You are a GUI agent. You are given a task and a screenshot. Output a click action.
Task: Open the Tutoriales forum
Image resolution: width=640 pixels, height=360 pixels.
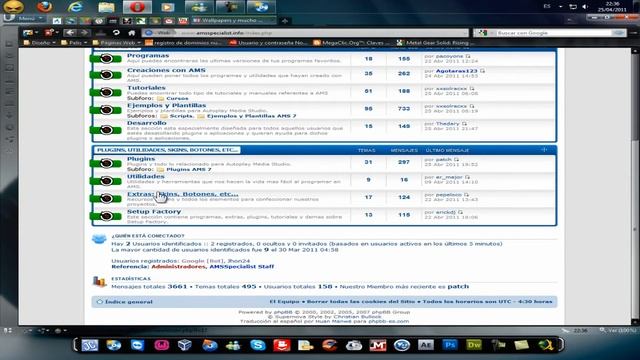point(146,88)
